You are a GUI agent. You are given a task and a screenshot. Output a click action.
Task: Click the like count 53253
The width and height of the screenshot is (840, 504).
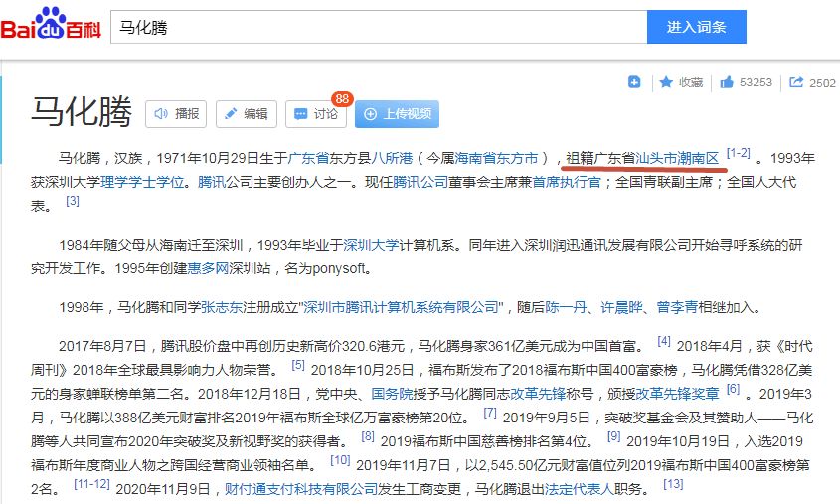(x=756, y=83)
